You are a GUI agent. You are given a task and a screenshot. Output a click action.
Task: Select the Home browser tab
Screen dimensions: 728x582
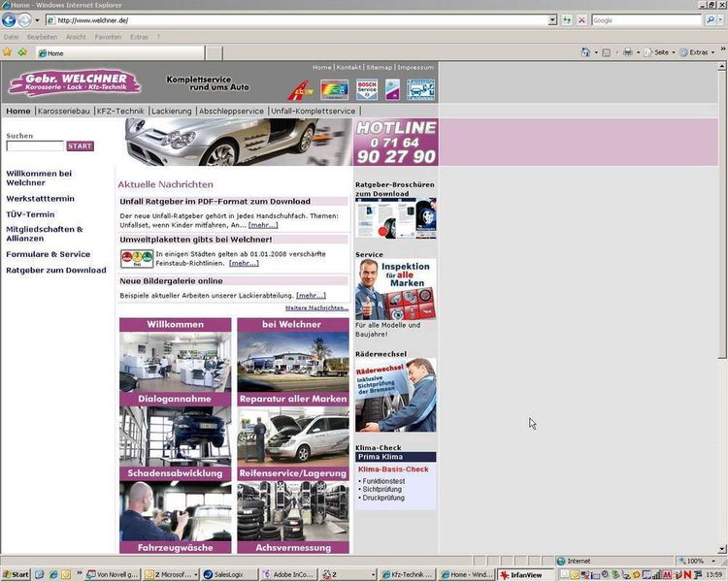(x=119, y=53)
